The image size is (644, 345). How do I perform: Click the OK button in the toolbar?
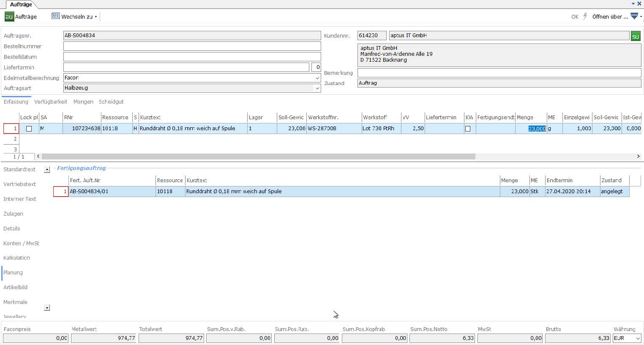(x=575, y=17)
